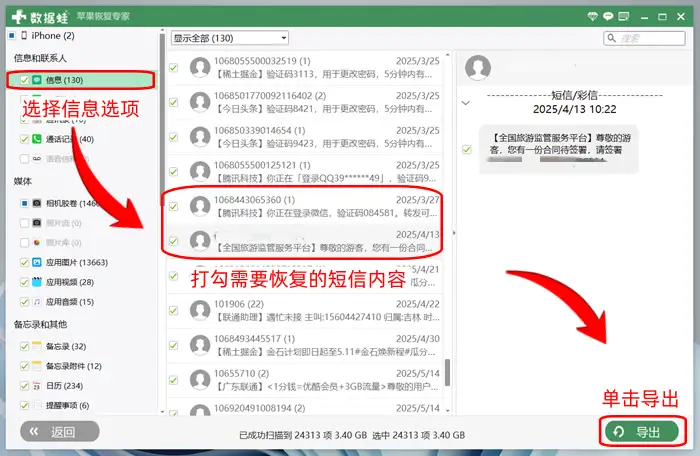Minimize the application window

coord(644,17)
